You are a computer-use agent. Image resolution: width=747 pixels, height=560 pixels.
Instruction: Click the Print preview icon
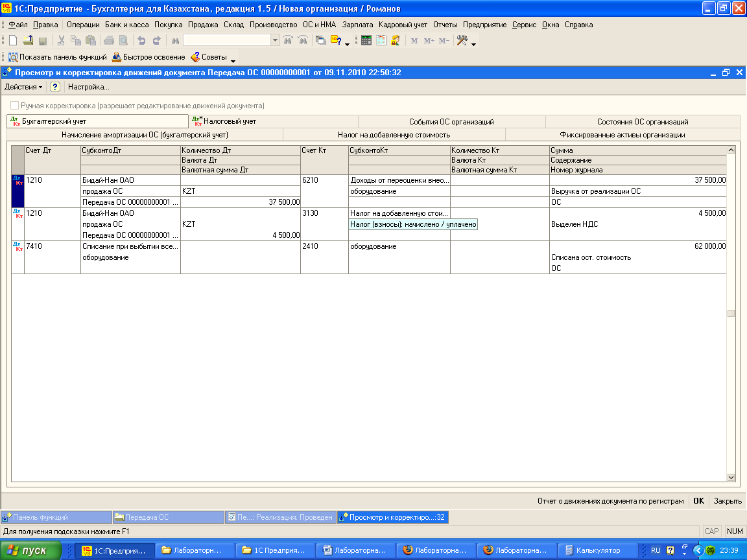(x=123, y=41)
